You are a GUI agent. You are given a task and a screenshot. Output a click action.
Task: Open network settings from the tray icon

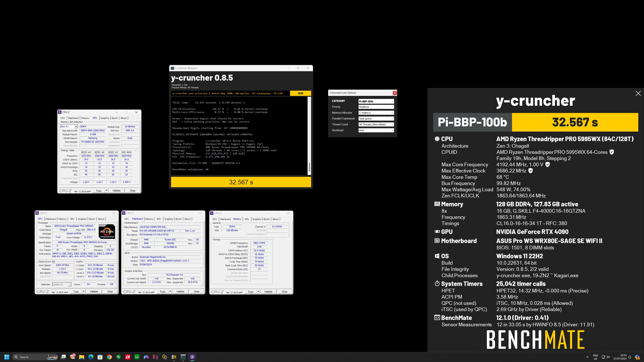tap(603, 357)
